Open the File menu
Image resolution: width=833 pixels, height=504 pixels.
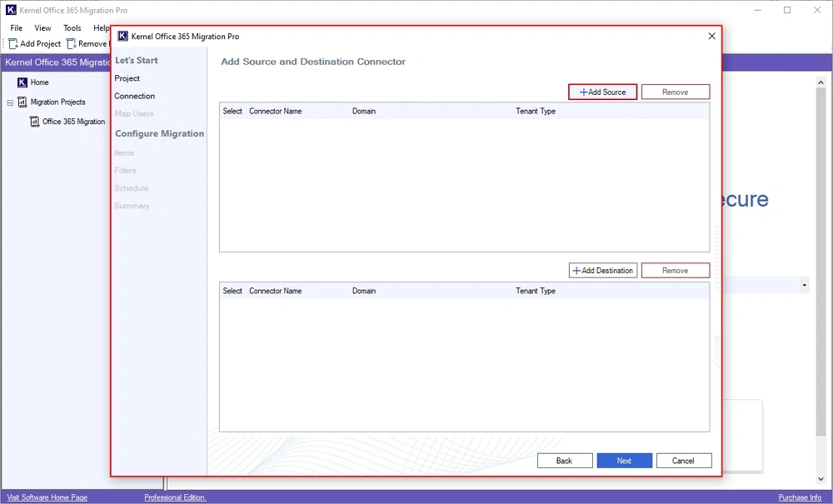pos(15,27)
